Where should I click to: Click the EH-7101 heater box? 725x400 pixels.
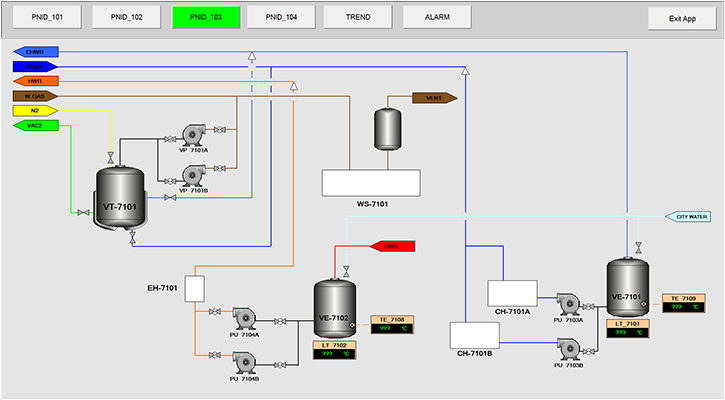[195, 289]
